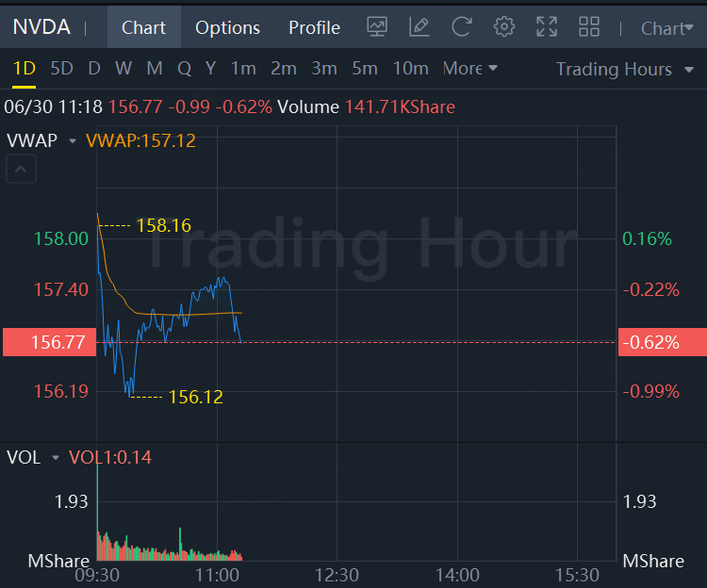Click the NVDA ticker symbol

click(x=41, y=27)
